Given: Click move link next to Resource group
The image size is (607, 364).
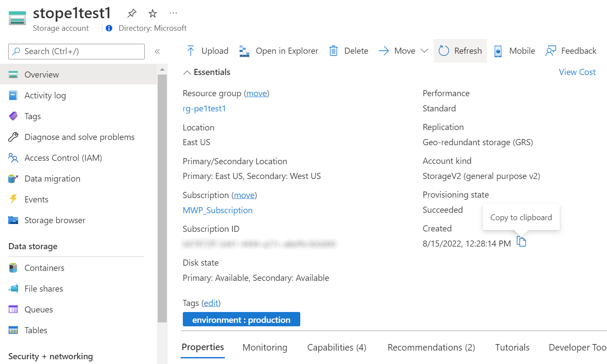Looking at the screenshot, I should pyautogui.click(x=256, y=93).
